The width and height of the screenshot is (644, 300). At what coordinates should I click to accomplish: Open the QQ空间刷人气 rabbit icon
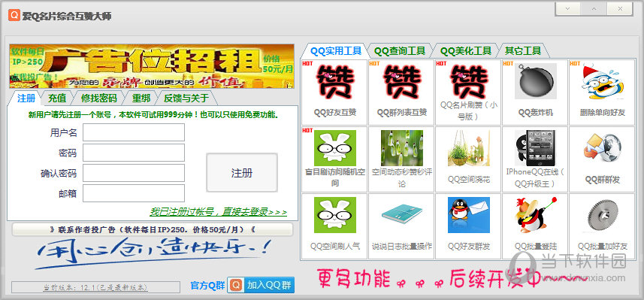pyautogui.click(x=334, y=215)
